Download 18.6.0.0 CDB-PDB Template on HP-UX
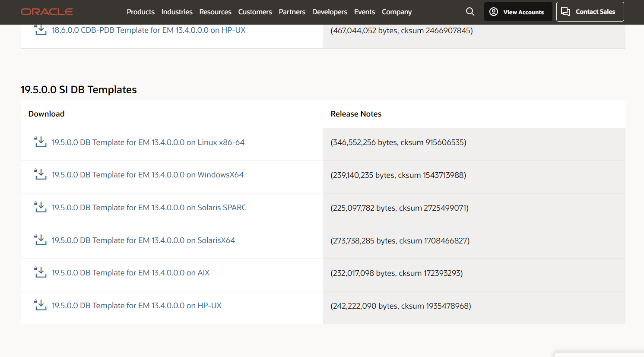 coord(149,30)
